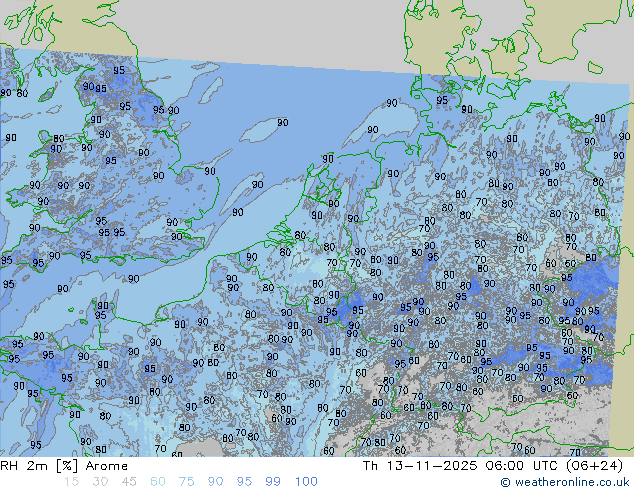Click the 'RH 2m [%] Arome' title text
The height and width of the screenshot is (490, 634).
[x=64, y=466]
